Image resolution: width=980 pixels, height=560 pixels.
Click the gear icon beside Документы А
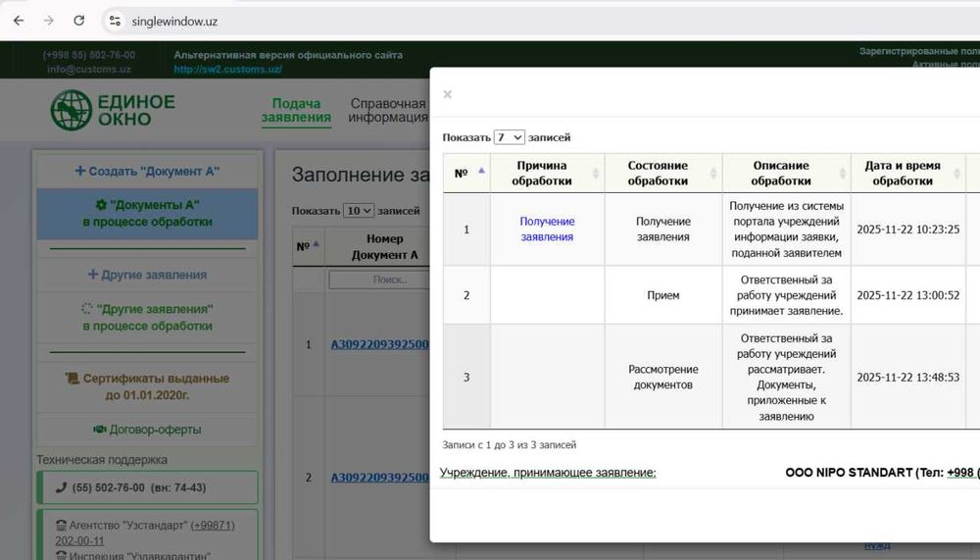tap(101, 205)
